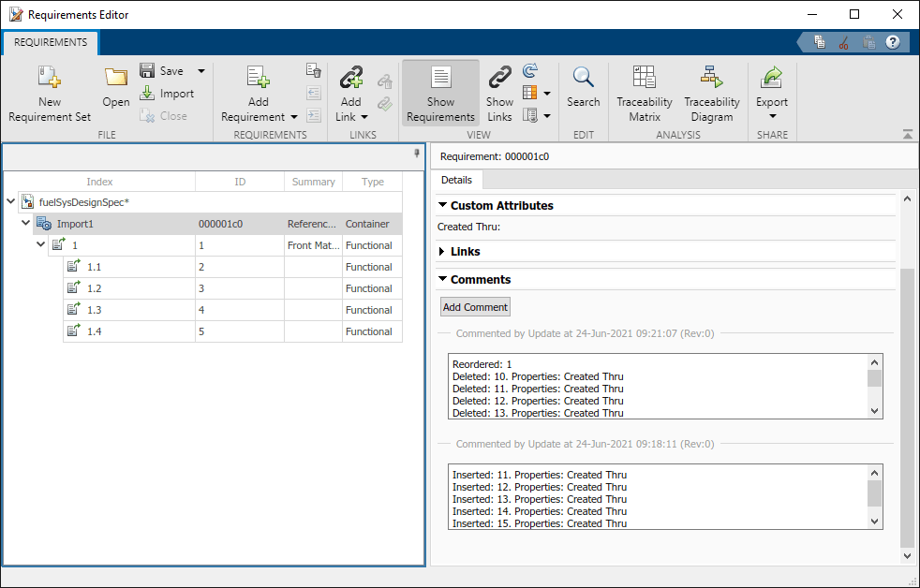Click the New Requirement Set icon
The height and width of the screenshot is (588, 920).
point(49,79)
